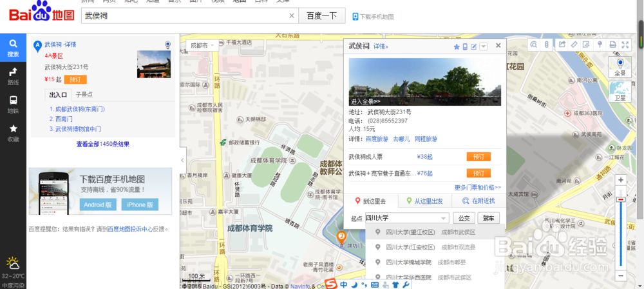Open the 成都市 city dropdown
The height and width of the screenshot is (289, 644).
coord(202,45)
